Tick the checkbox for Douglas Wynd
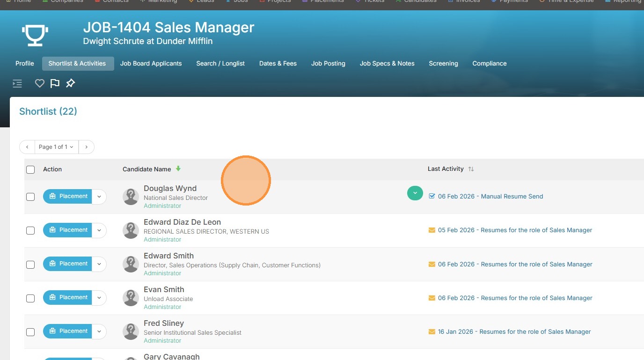The image size is (644, 360). tap(30, 197)
